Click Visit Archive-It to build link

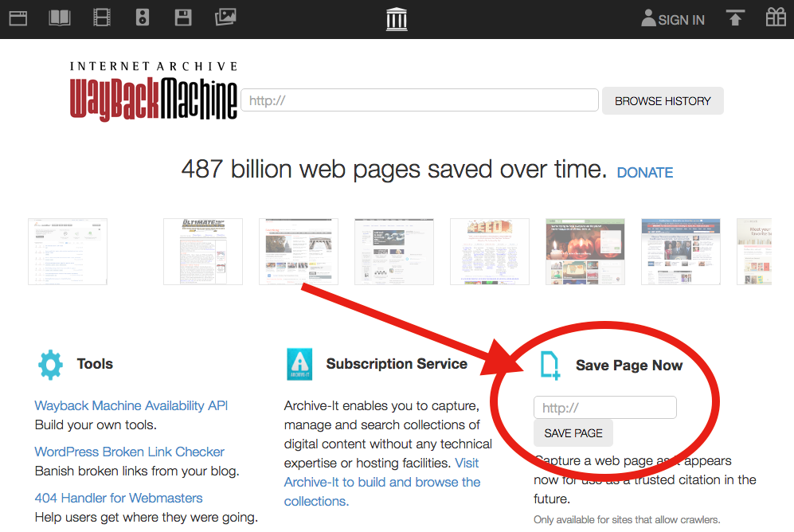pos(381,482)
